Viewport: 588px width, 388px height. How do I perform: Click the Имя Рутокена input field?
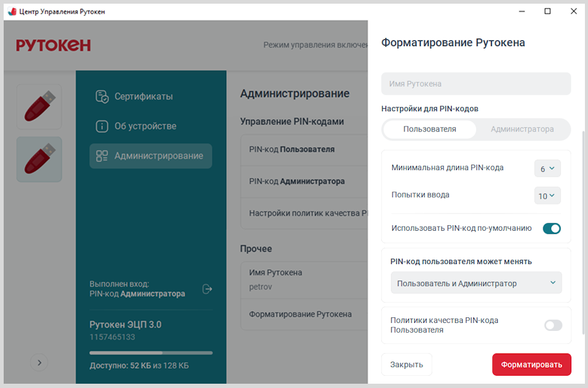coord(476,83)
